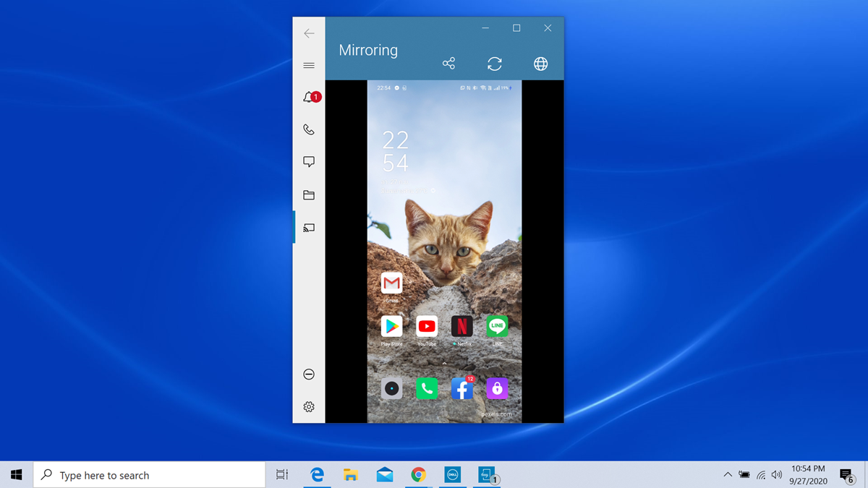868x488 pixels.
Task: Click the Do Not Disturb icon
Action: coord(309,374)
